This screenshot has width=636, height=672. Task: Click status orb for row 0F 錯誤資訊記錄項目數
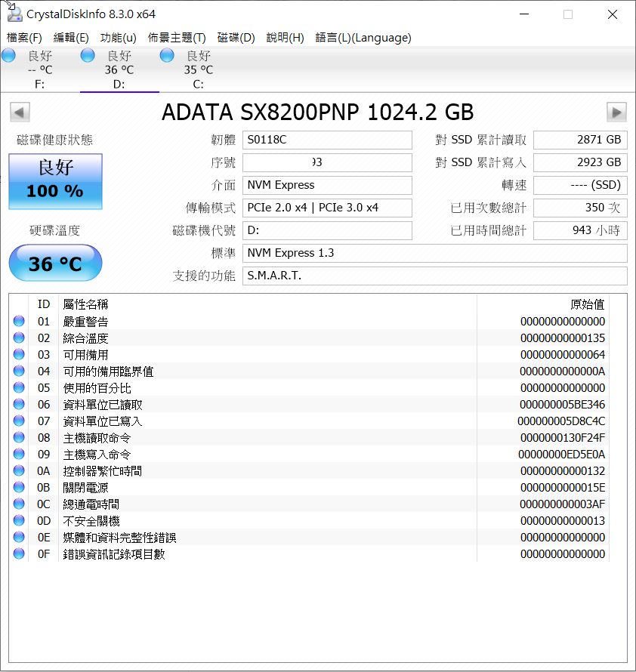[19, 553]
